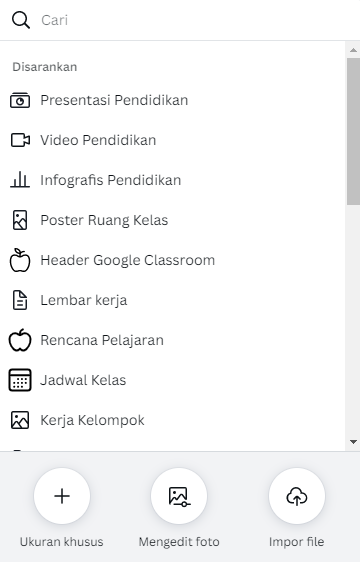This screenshot has width=360, height=562.
Task: Click the Impor file upload button
Action: 297,496
